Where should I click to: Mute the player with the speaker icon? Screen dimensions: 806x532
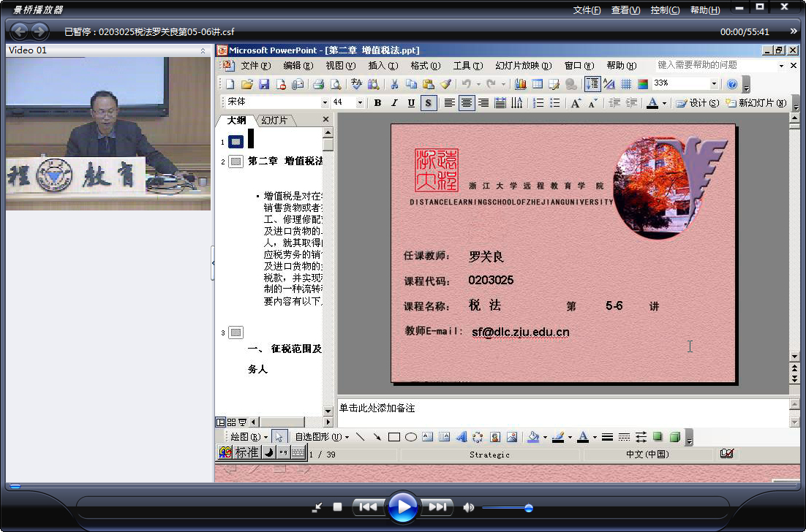(468, 507)
